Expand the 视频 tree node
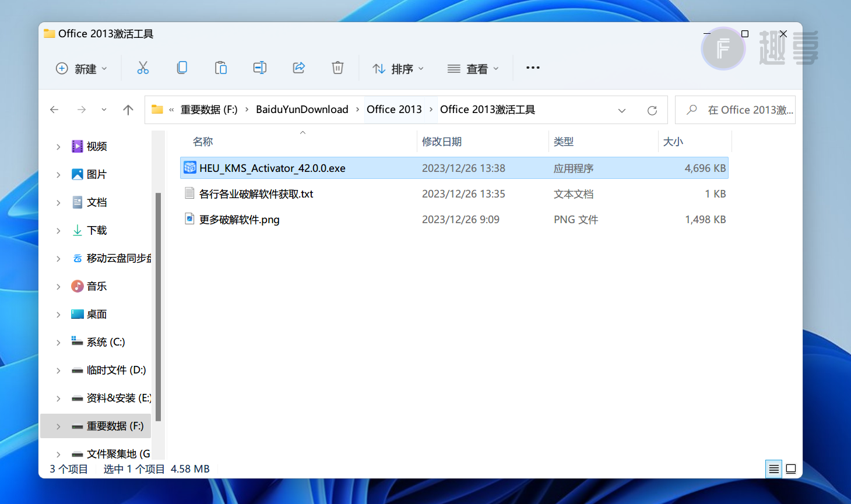Image resolution: width=851 pixels, height=504 pixels. 58,147
